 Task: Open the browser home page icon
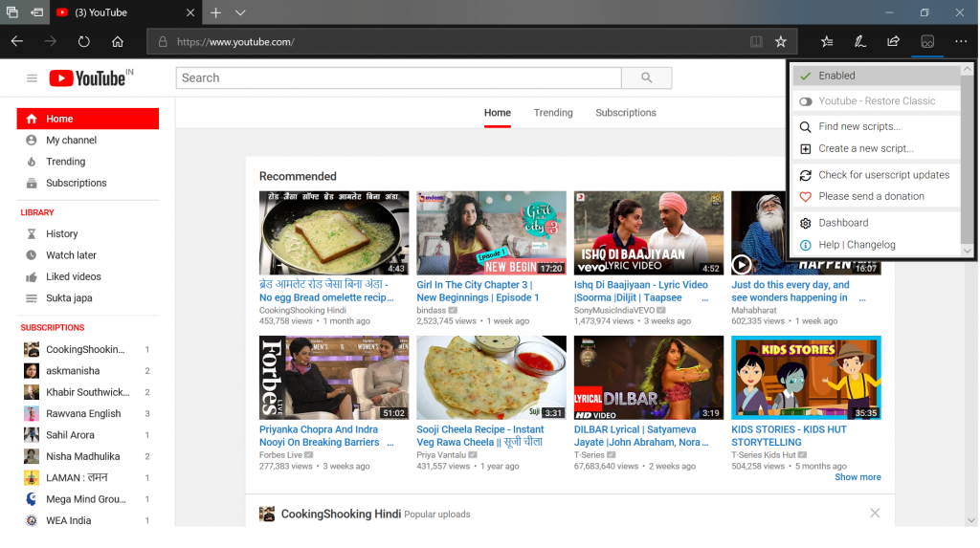(x=118, y=42)
